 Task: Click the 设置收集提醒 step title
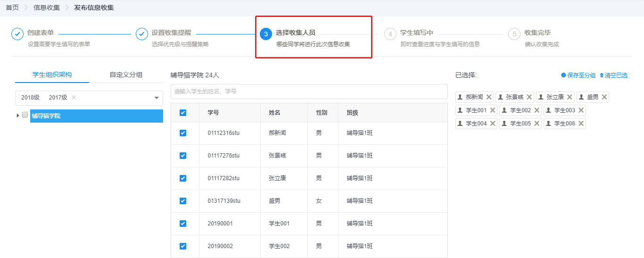(x=172, y=33)
